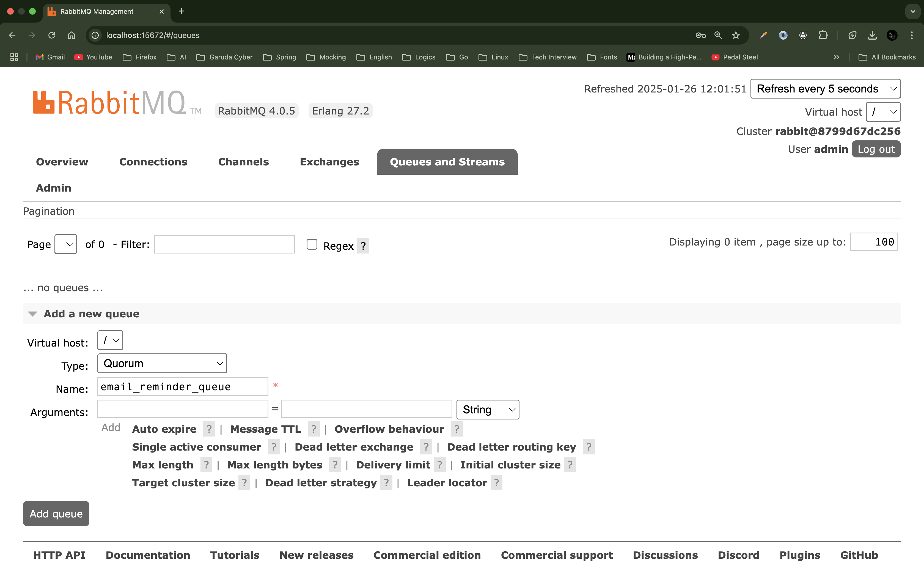Image resolution: width=924 pixels, height=578 pixels.
Task: Switch to the Admin tab
Action: [x=53, y=188]
